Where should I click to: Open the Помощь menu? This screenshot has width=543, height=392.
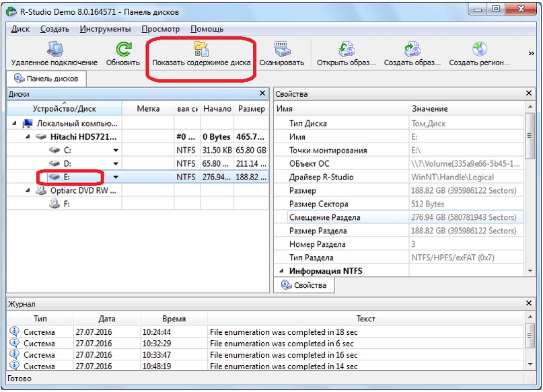[207, 29]
